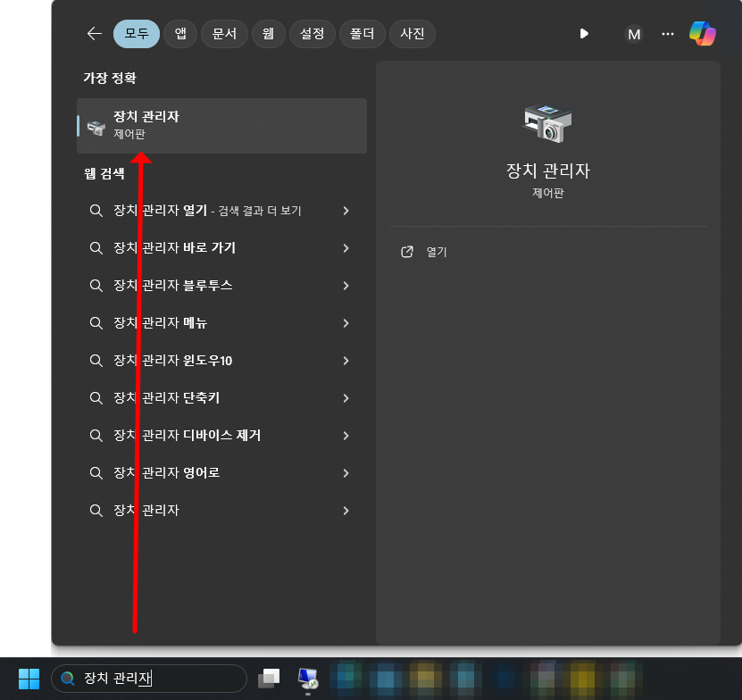Click the large 장치 관리자 icon in preview pane

547,122
